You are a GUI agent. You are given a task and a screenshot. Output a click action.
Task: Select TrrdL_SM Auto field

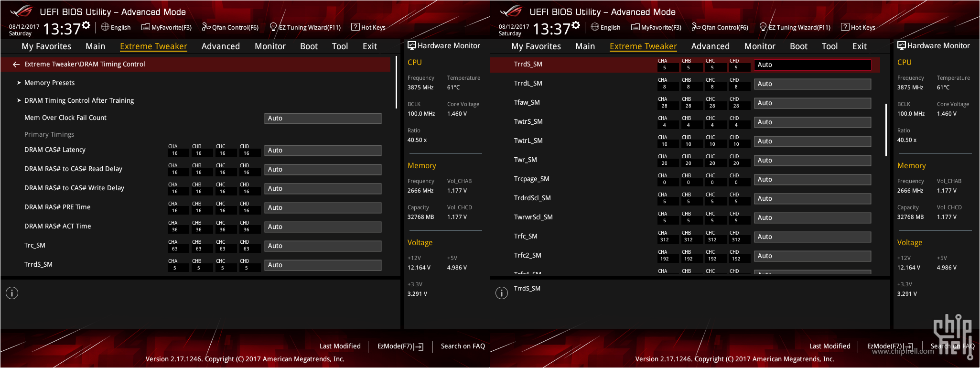813,84
